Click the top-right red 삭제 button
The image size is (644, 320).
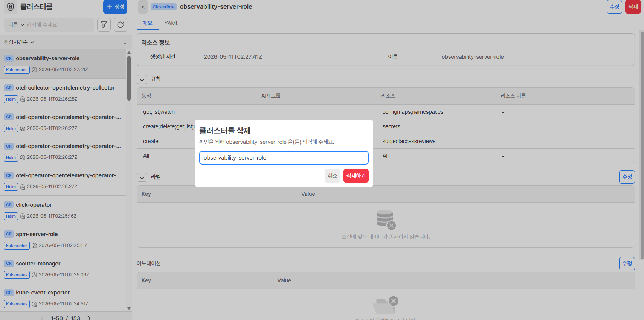click(633, 7)
